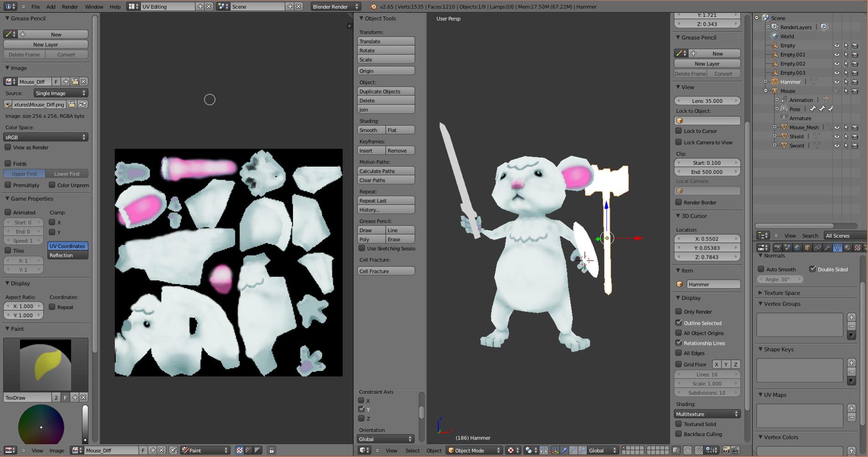Open the shading mode dropdown showing Multitexture
Screen dimensions: 868x457
tap(707, 414)
